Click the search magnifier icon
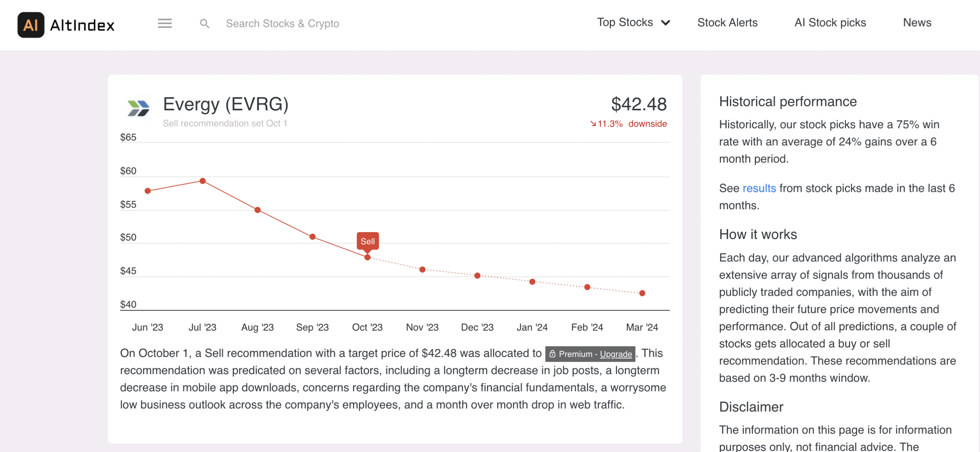 click(204, 24)
